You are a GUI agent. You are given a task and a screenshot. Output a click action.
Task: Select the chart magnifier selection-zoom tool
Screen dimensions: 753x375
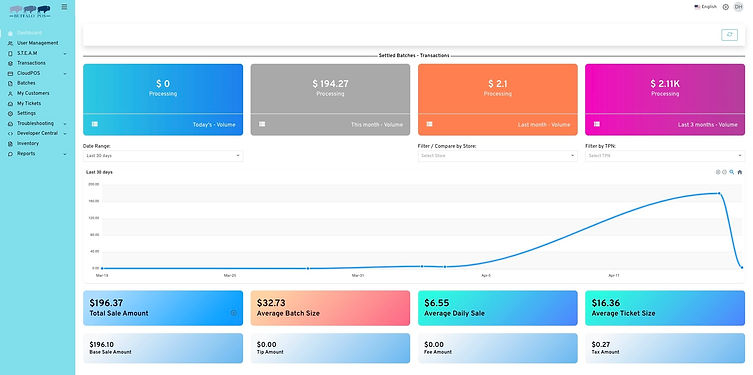point(732,172)
